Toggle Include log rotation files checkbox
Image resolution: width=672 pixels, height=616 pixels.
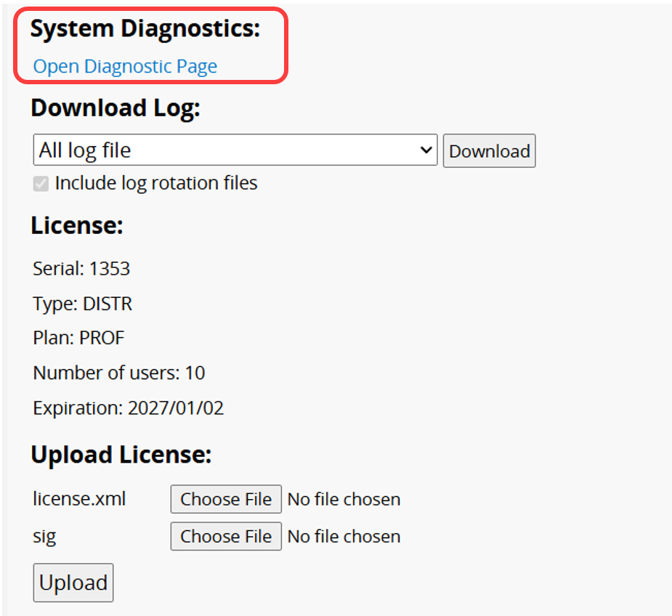click(x=41, y=183)
